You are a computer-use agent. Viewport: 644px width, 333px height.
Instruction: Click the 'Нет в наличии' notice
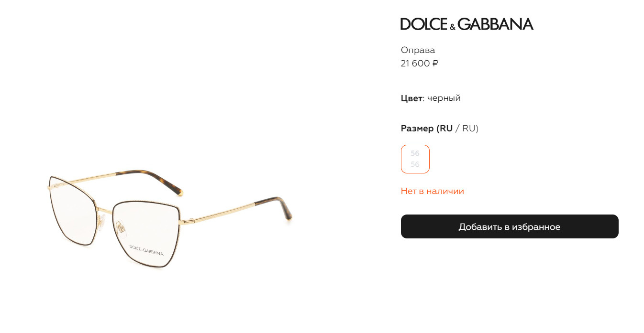click(x=433, y=191)
